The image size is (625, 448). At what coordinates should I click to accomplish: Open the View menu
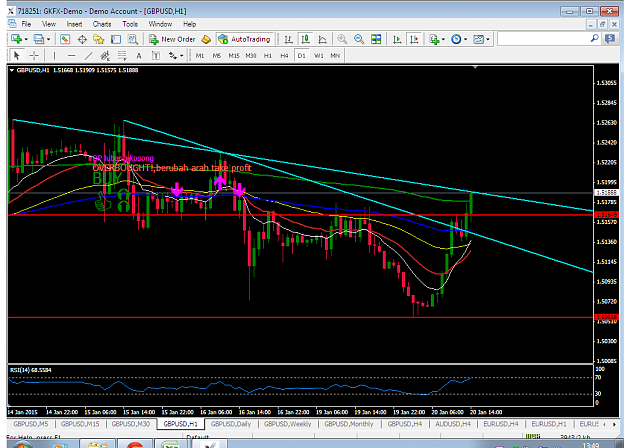pos(49,24)
